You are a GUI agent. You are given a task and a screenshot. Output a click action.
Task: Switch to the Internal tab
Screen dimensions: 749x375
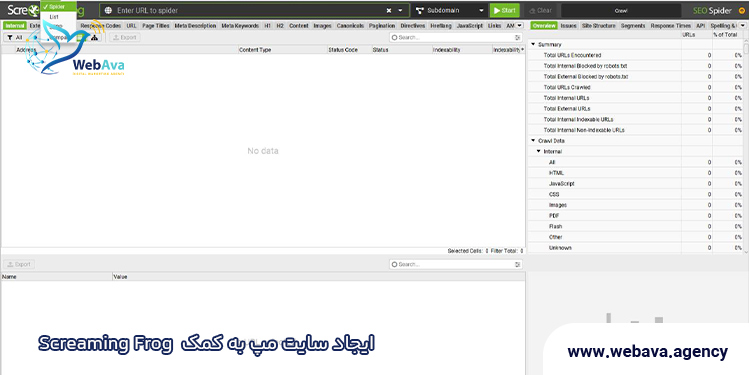(x=15, y=26)
